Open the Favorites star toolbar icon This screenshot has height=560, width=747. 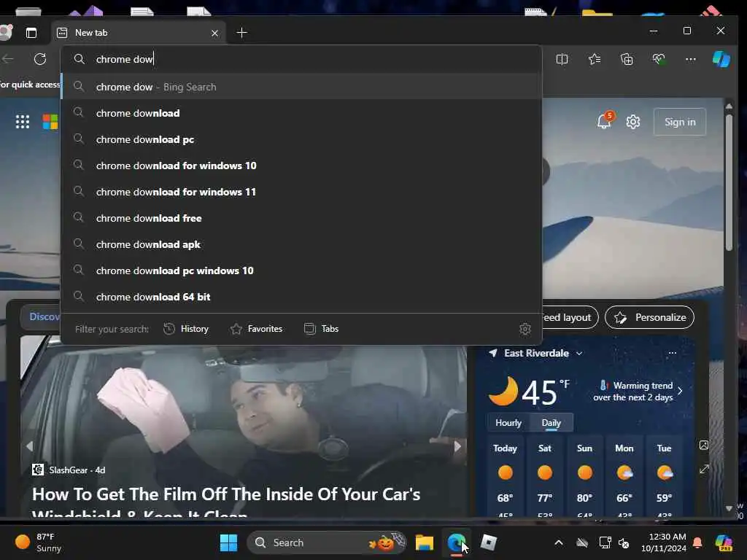[x=594, y=59]
